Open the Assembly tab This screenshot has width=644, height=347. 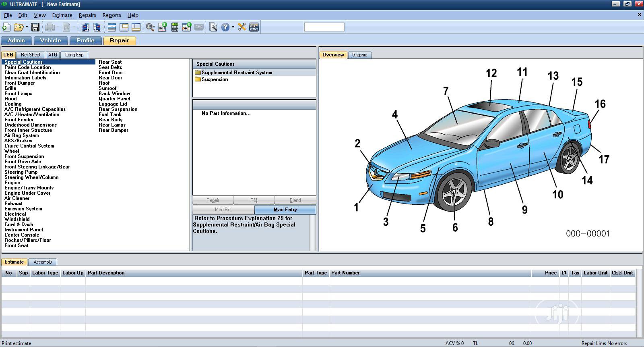tap(43, 262)
